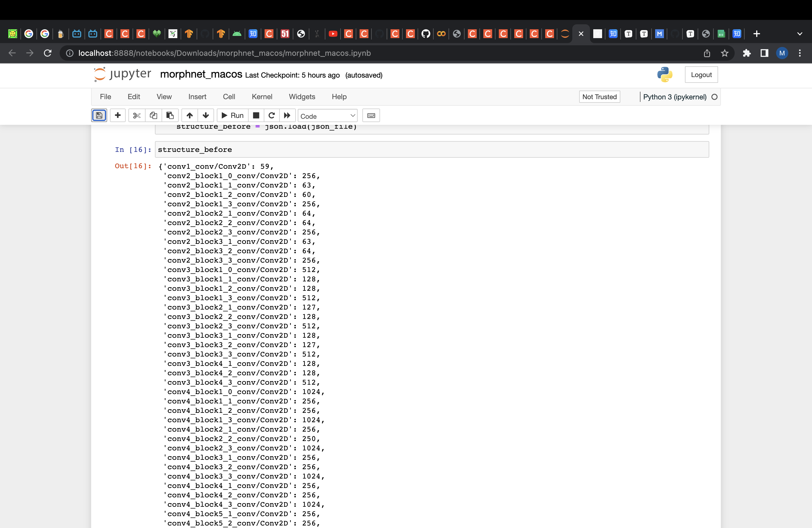Copy selected cells icon
The width and height of the screenshot is (812, 528).
point(153,115)
